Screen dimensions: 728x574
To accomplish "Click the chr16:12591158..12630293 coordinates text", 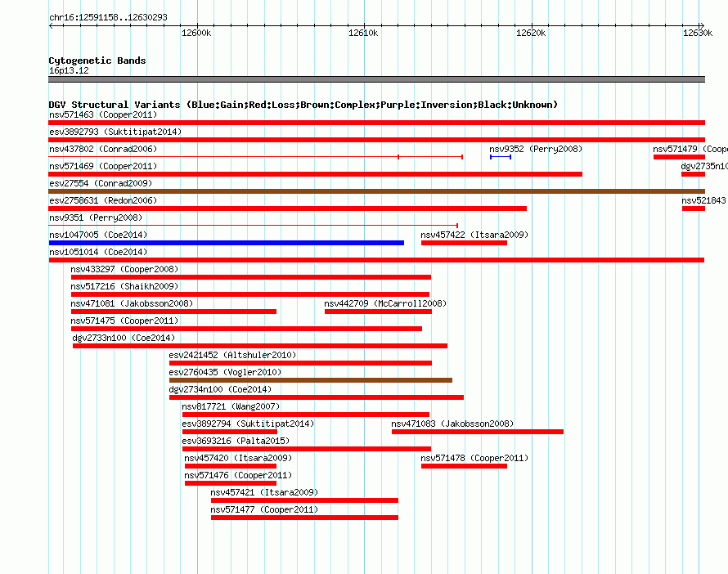I will [108, 17].
